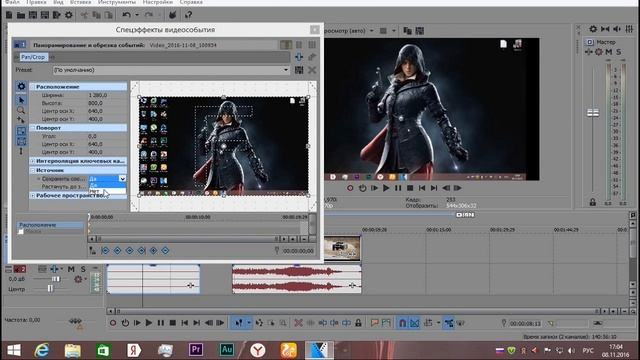Screen dimensions: 640x360
Task: Open the Инструменты menu
Action: point(117,2)
